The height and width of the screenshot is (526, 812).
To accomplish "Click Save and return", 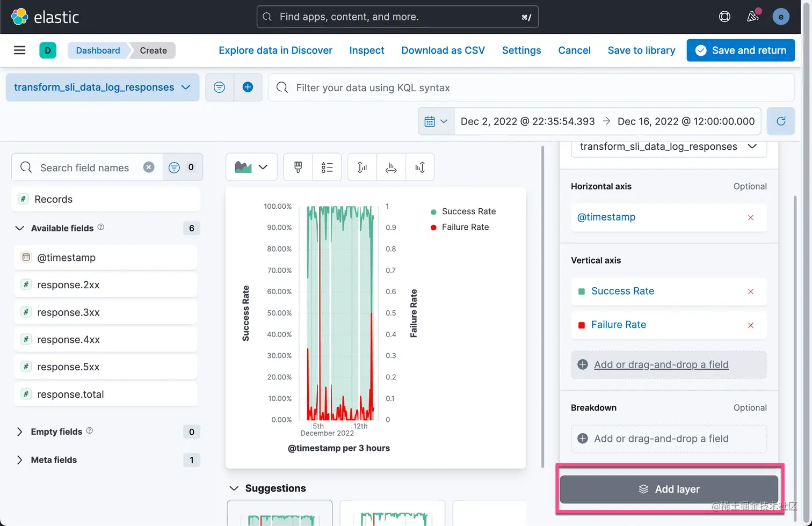I will tap(741, 50).
